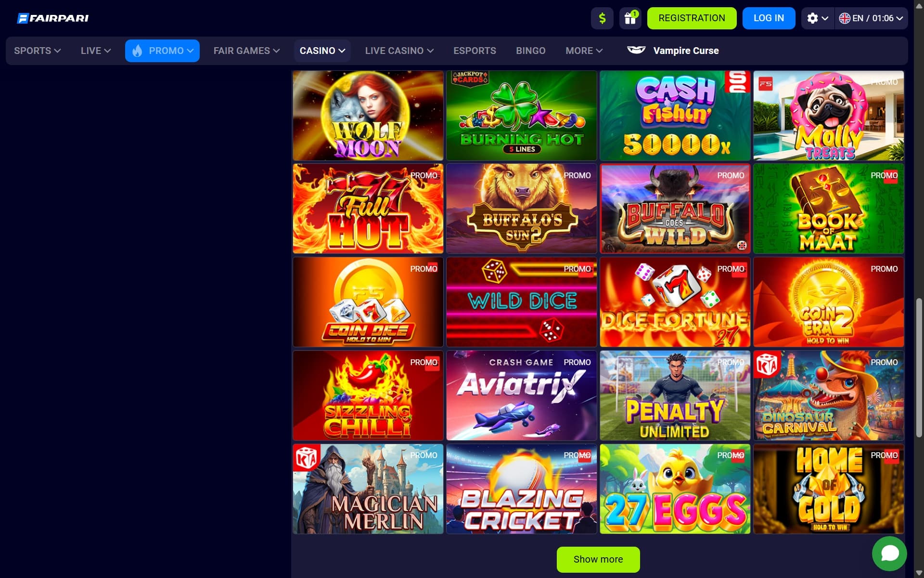924x578 pixels.
Task: Click the Vampire Curse fangs icon
Action: 636,50
